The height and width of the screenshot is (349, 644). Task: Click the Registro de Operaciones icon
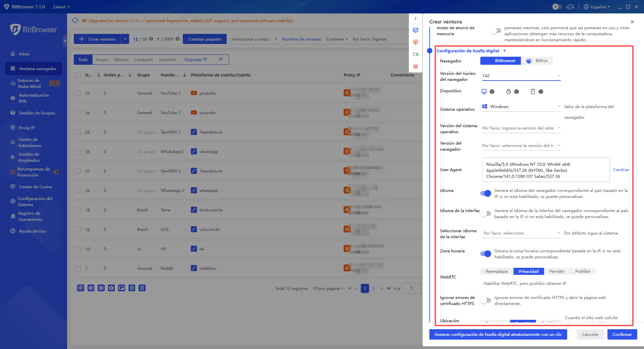[13, 216]
